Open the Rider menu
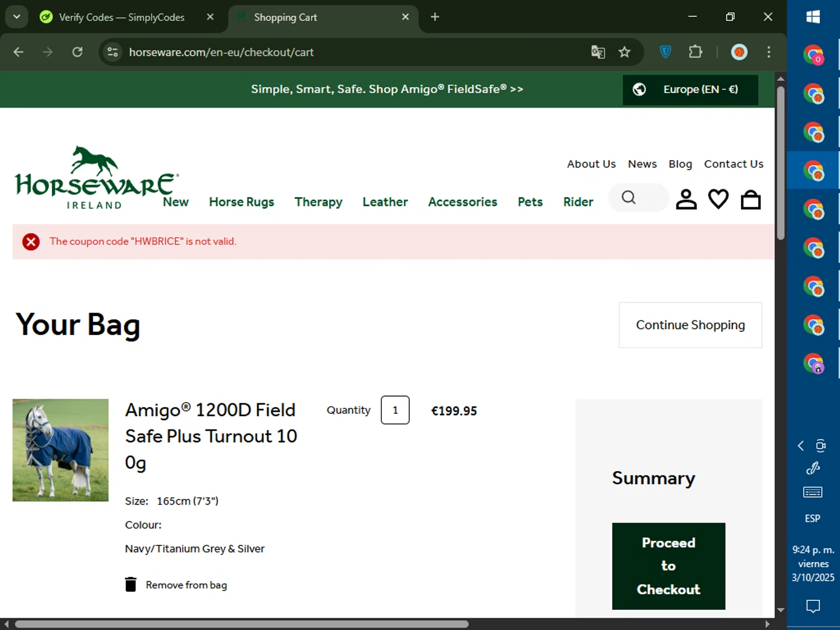This screenshot has height=630, width=840. (578, 202)
